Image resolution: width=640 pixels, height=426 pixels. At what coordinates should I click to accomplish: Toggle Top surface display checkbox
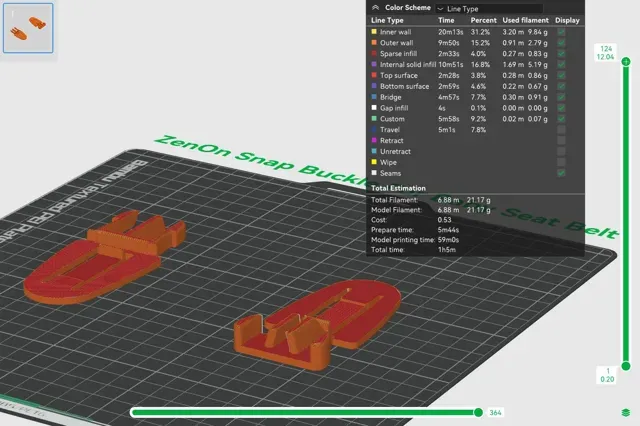561,75
